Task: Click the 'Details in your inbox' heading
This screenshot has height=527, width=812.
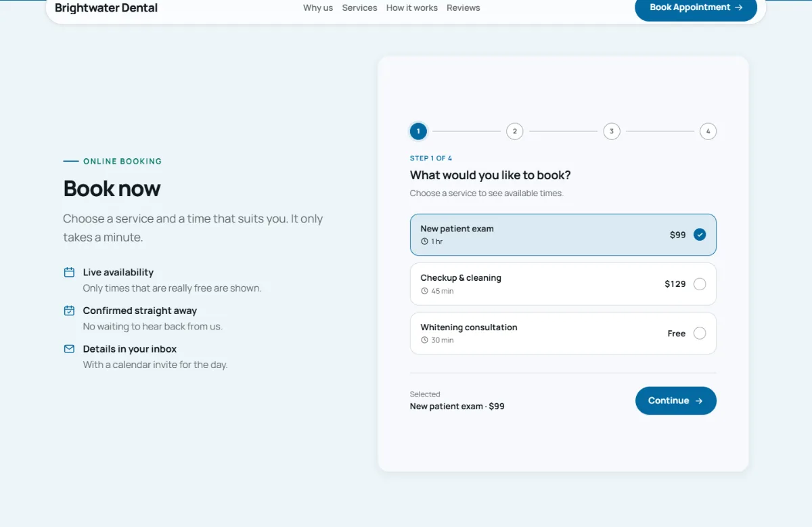Action: pos(130,349)
